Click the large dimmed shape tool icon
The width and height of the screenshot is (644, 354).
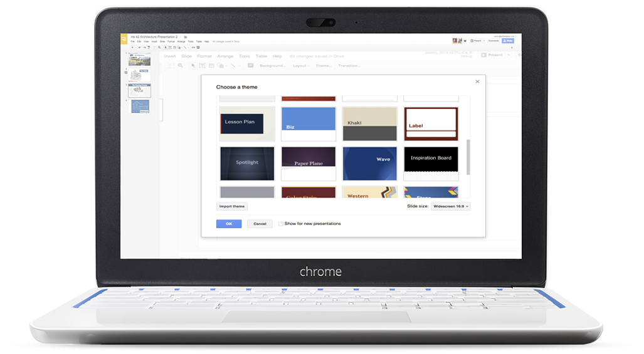(220, 66)
